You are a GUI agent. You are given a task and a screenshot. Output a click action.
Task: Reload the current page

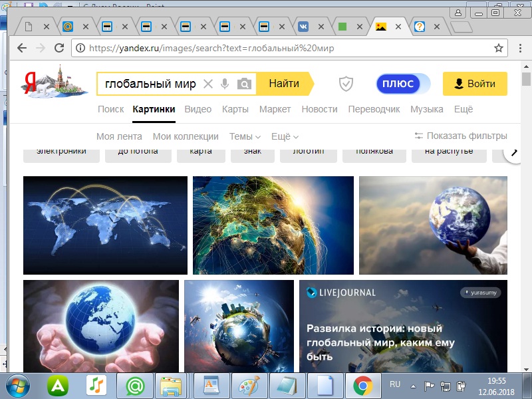point(59,48)
